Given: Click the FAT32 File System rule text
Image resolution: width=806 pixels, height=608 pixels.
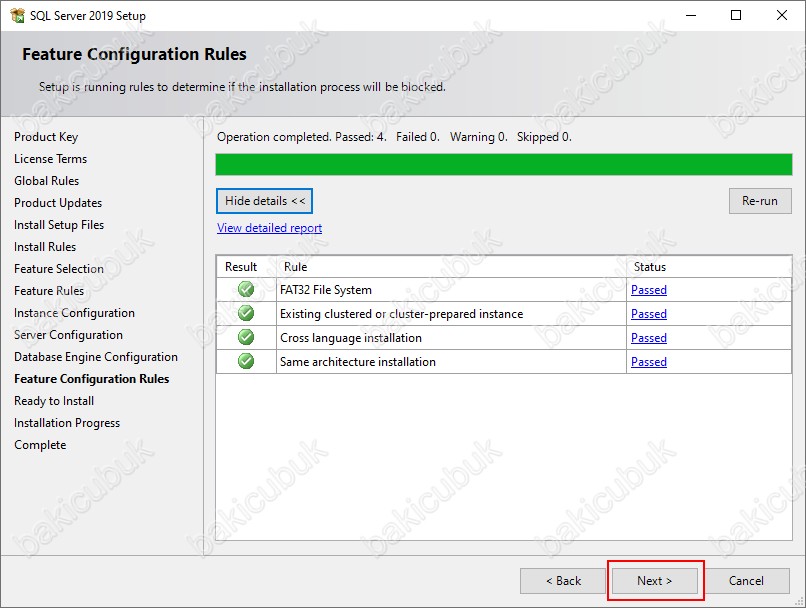Looking at the screenshot, I should tap(326, 290).
